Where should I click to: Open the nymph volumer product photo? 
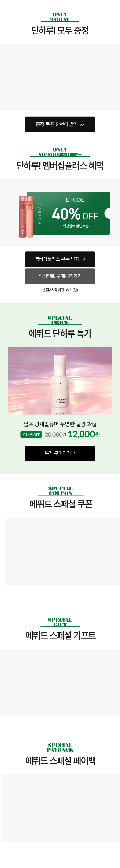60,381
